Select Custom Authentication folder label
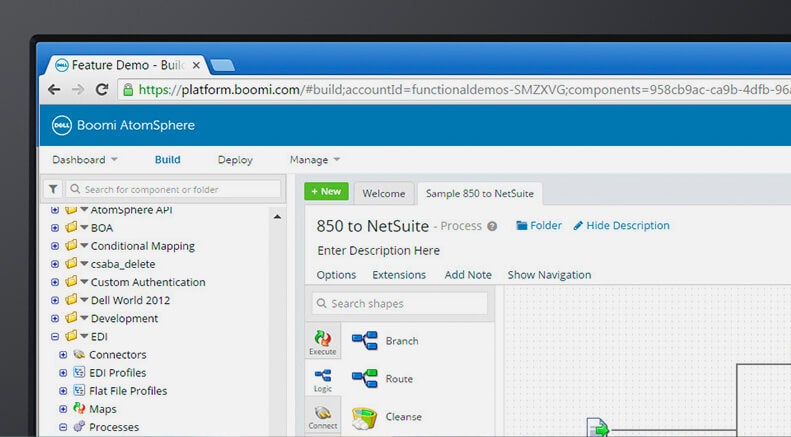 tap(148, 282)
